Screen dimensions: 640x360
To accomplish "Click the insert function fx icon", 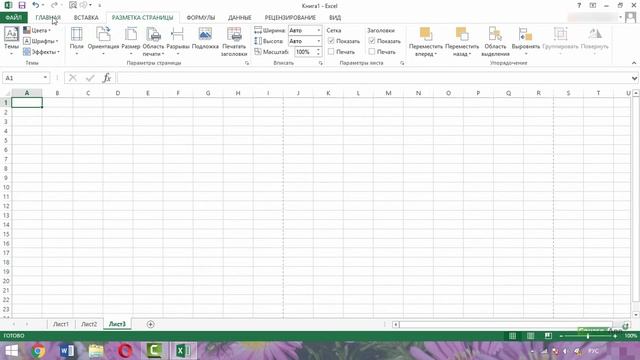I will [107, 78].
